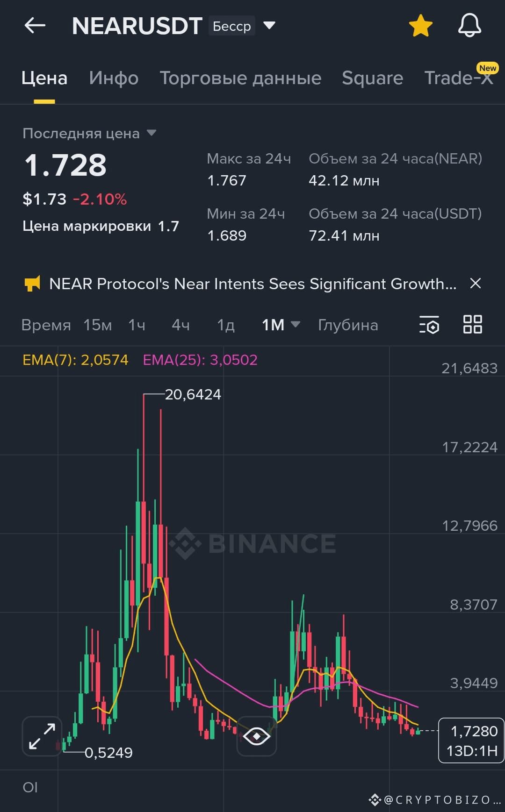
Task: Dismiss the news announcement banner
Action: coord(475,283)
